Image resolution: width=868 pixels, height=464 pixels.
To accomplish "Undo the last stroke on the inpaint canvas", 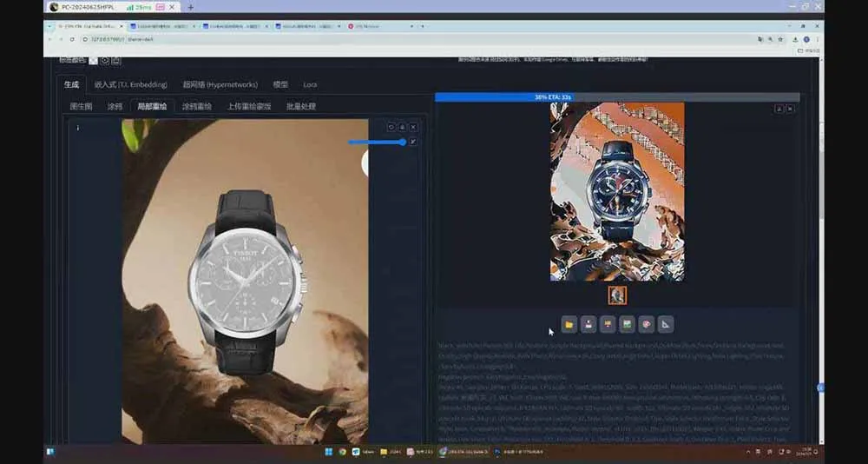I will coord(391,127).
